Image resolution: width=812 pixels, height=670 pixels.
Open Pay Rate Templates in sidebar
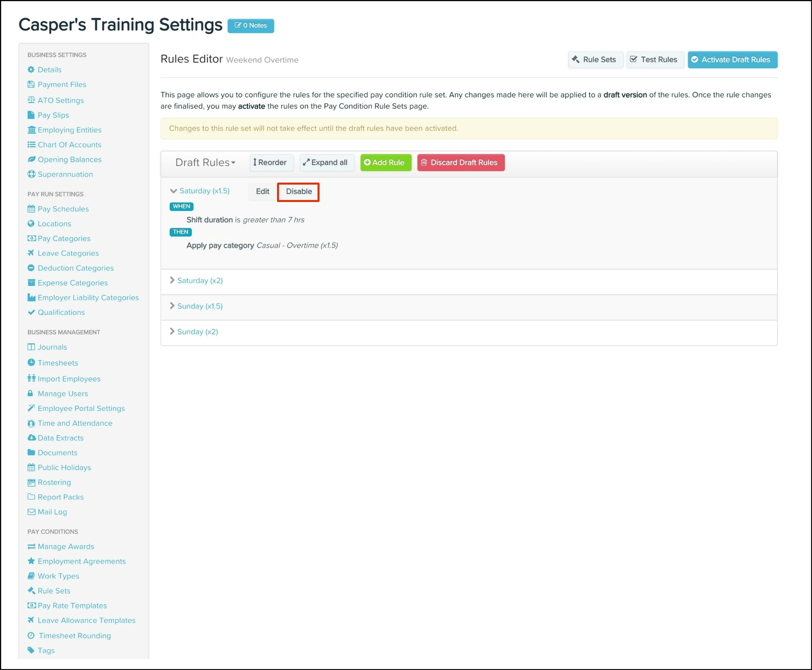pyautogui.click(x=72, y=605)
